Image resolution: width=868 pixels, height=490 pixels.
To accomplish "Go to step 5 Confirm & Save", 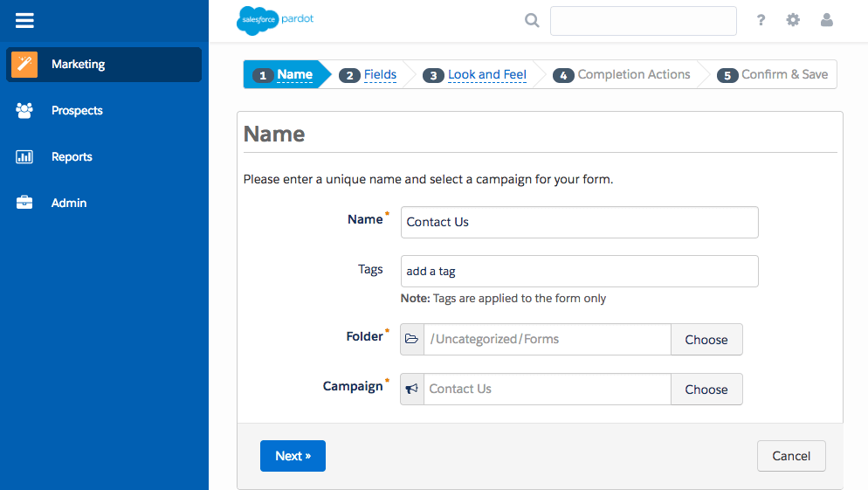I will [x=773, y=75].
